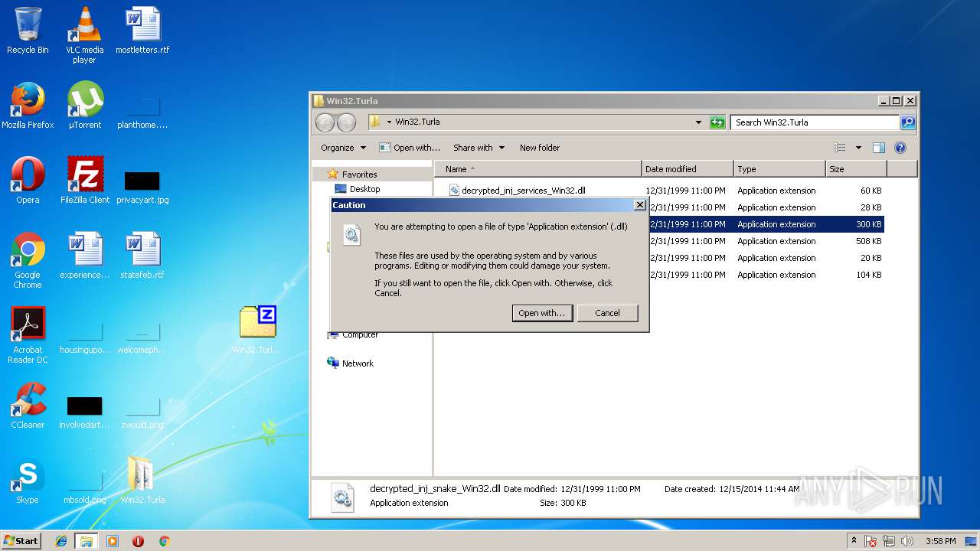The height and width of the screenshot is (551, 980).
Task: Open the Action Center flag icon
Action: click(x=871, y=541)
